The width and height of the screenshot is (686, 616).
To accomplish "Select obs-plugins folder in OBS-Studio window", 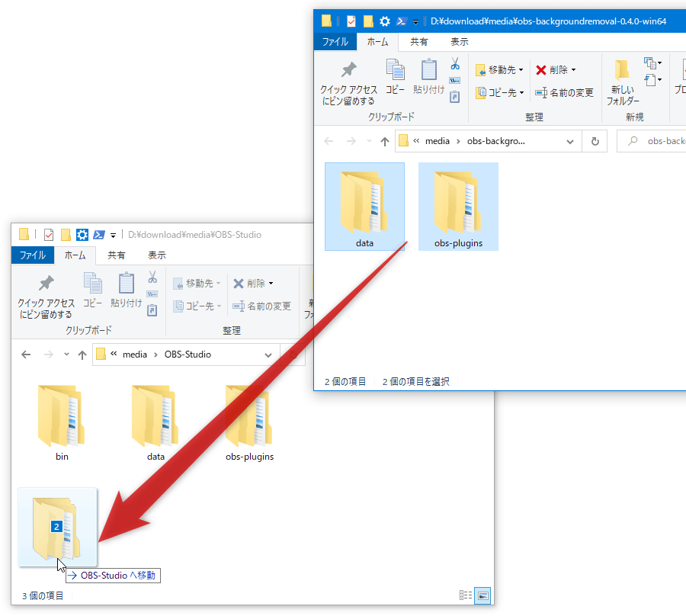I will tap(249, 422).
